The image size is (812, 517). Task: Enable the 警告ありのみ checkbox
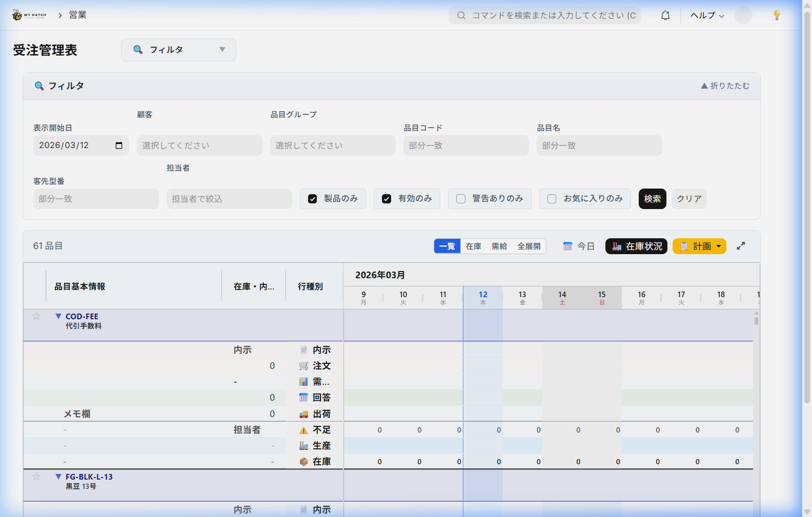click(461, 199)
